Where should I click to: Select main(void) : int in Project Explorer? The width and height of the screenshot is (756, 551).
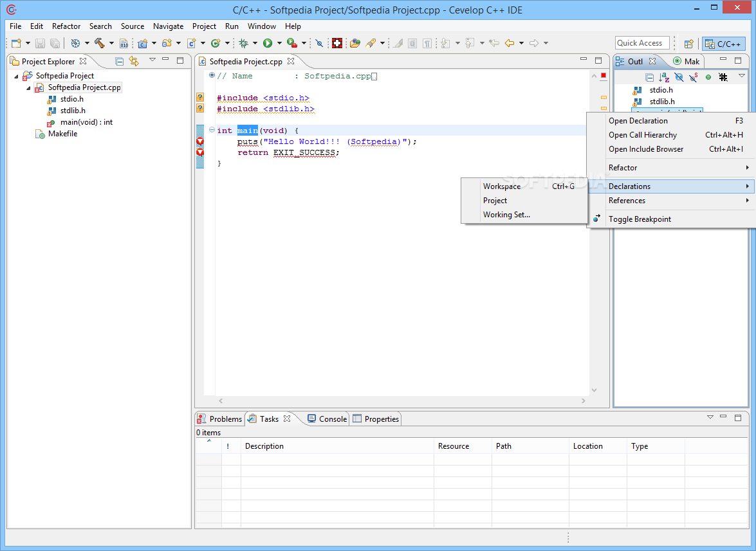(x=86, y=122)
